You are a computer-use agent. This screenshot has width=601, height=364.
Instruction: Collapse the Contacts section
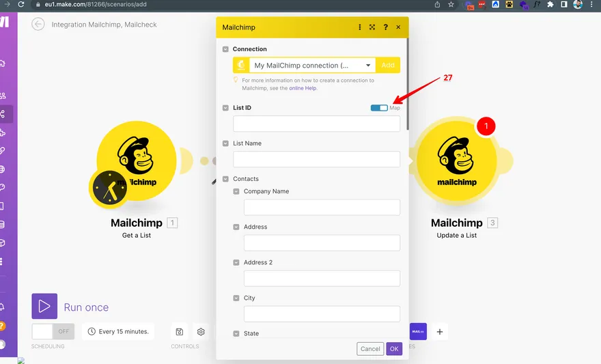coord(225,179)
